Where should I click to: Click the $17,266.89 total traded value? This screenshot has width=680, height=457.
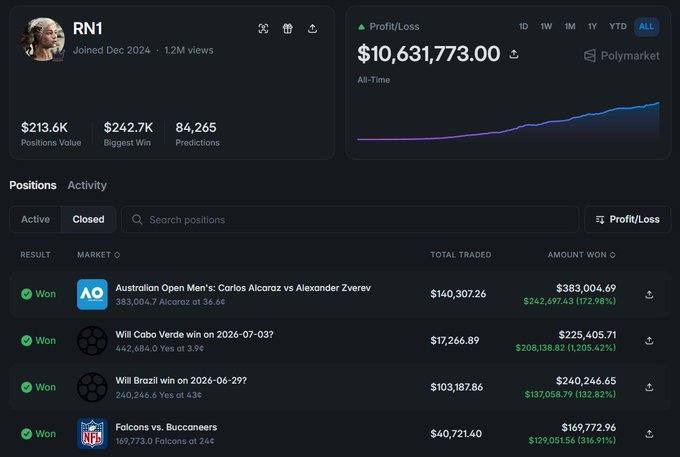pos(454,341)
